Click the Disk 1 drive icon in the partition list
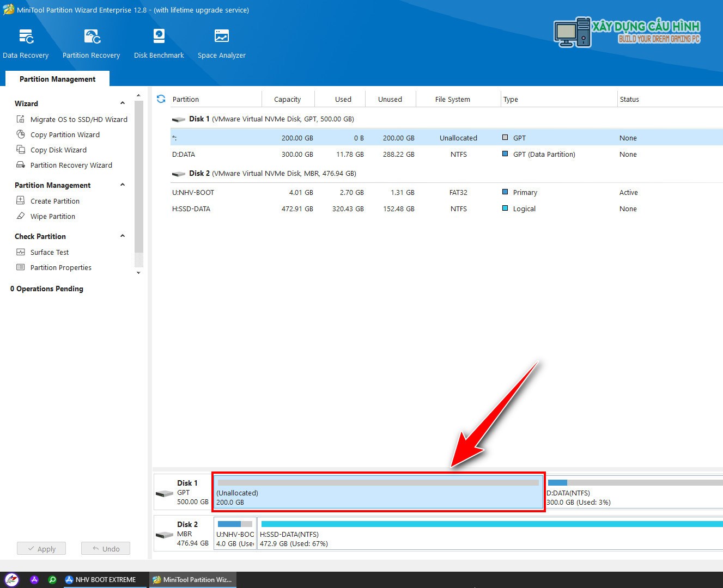The image size is (723, 588). click(x=179, y=119)
